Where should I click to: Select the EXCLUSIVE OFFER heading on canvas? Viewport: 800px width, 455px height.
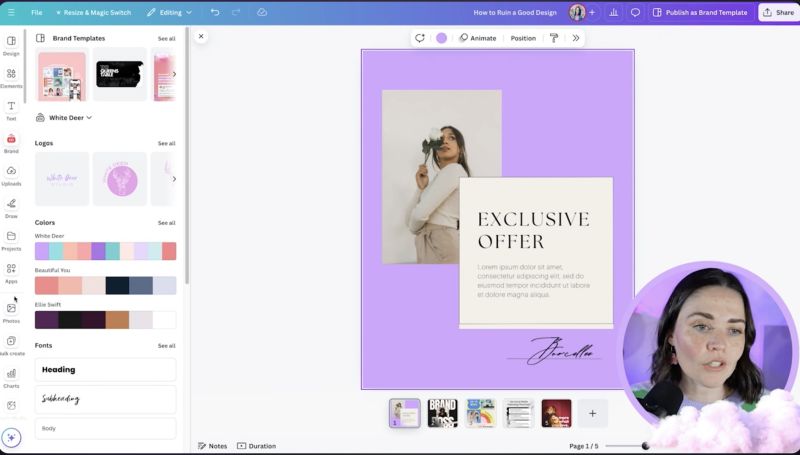pyautogui.click(x=533, y=230)
